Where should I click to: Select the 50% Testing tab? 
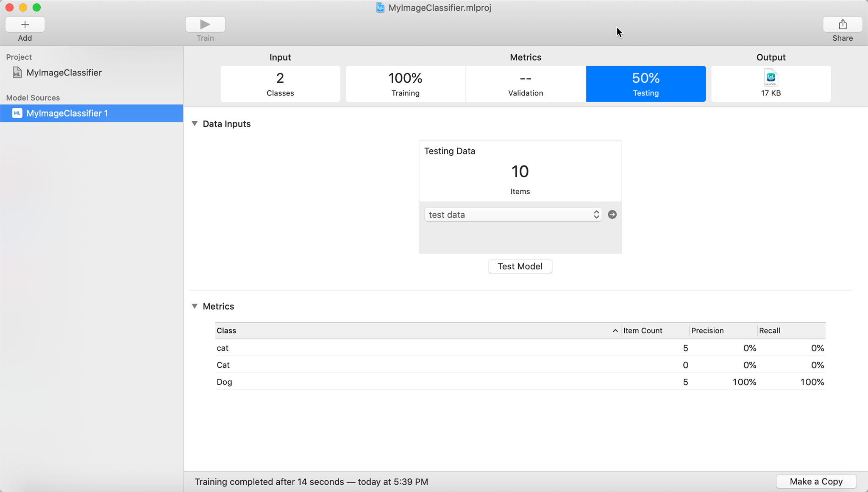(x=646, y=84)
